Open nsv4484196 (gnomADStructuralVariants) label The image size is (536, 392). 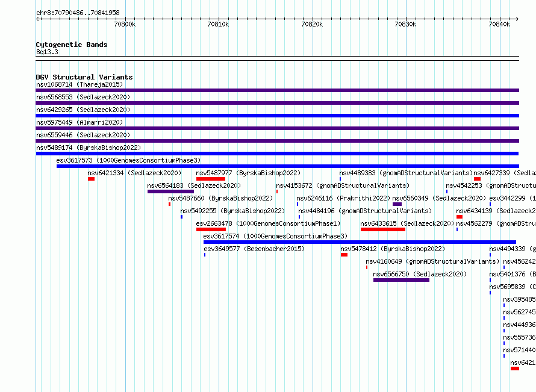pos(365,211)
